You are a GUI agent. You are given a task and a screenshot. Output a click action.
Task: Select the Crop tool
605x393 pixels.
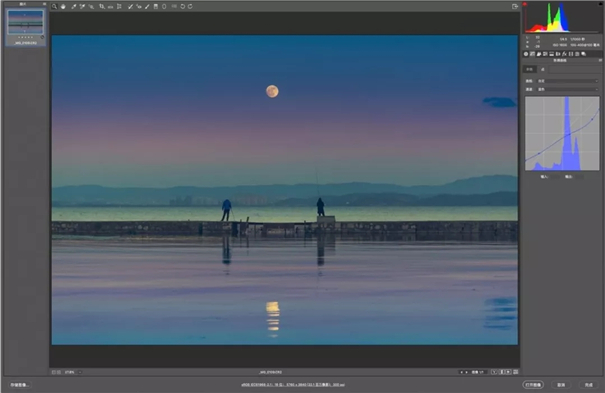[101, 7]
